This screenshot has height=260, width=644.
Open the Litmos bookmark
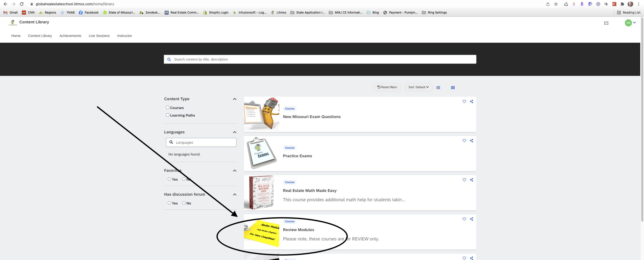point(279,13)
